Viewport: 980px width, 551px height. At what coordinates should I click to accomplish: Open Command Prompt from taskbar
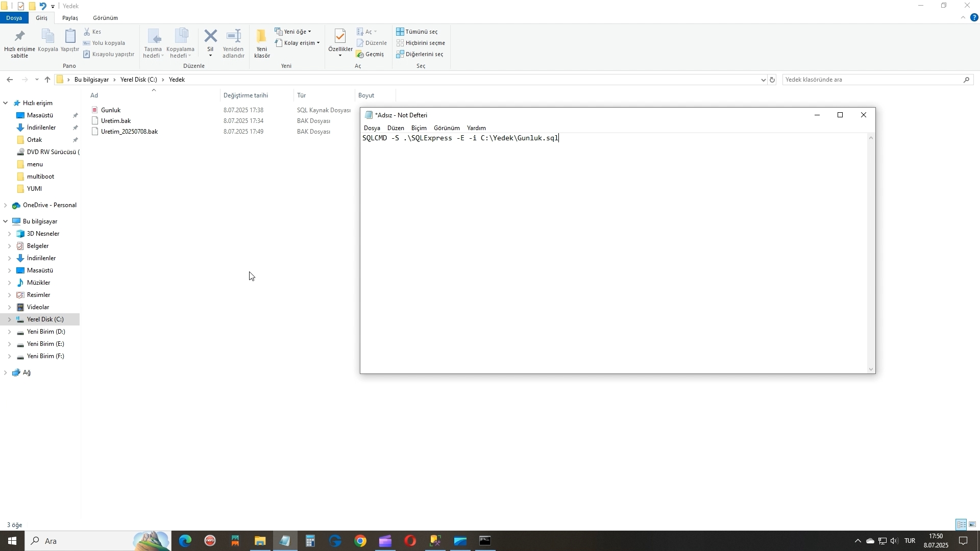(485, 541)
